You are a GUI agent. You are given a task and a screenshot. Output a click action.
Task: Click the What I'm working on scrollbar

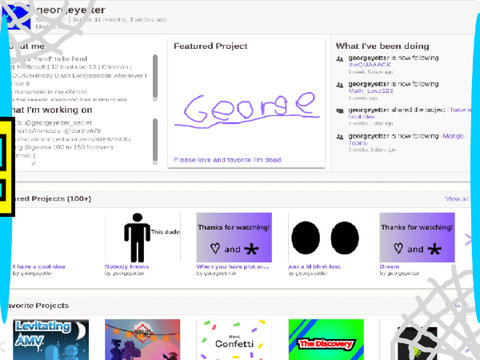click(155, 141)
